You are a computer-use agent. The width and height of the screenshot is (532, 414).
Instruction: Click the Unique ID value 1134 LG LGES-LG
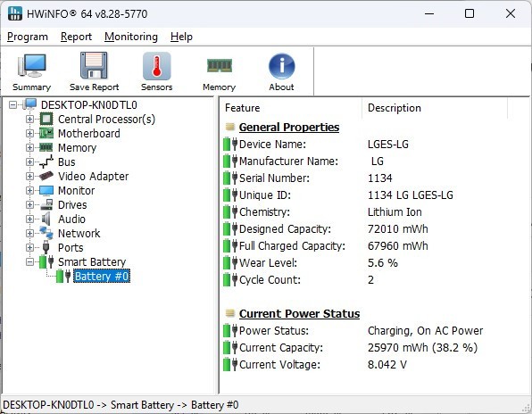pos(411,195)
